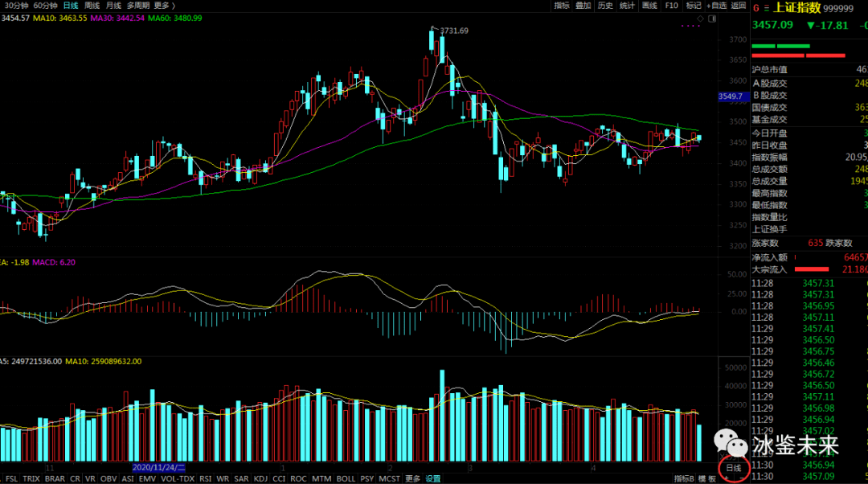This screenshot has width=868, height=484.
Task: Select the BRAR indicator tab
Action: [55, 478]
